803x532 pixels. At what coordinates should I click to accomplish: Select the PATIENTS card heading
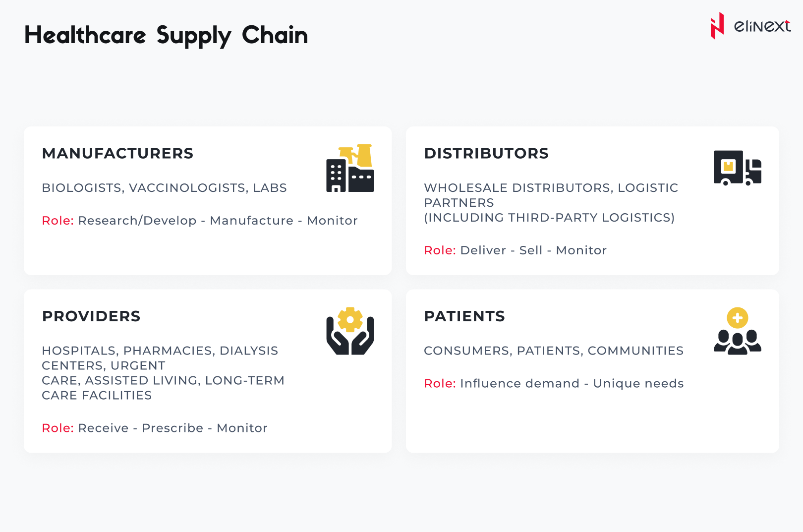click(x=464, y=316)
